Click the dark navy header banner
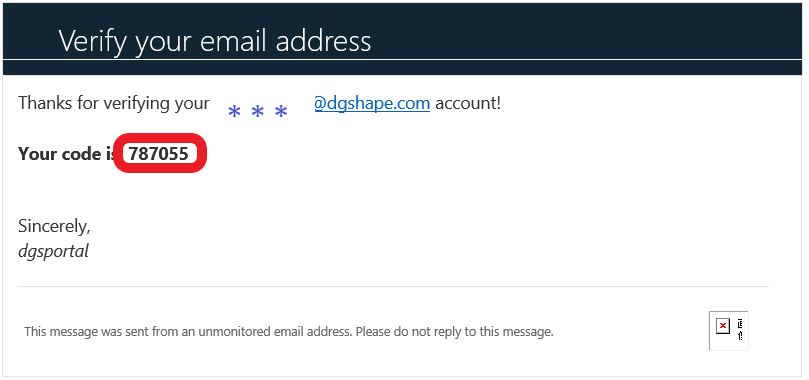The height and width of the screenshot is (380, 809). pos(402,31)
